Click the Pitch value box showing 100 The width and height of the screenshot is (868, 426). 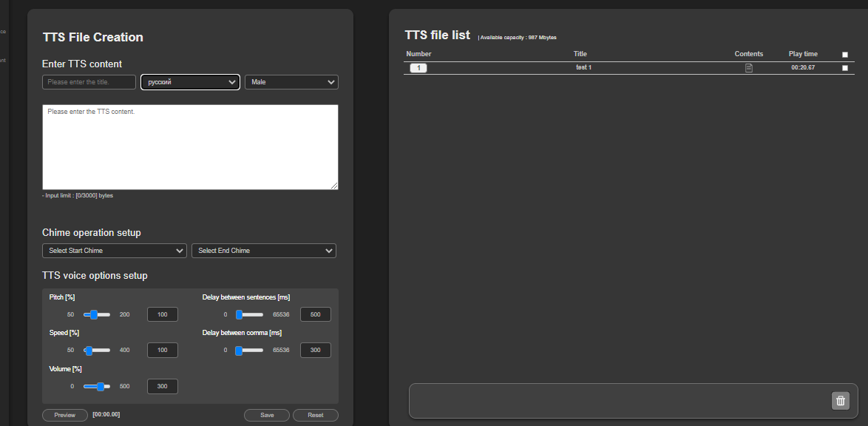(x=162, y=314)
